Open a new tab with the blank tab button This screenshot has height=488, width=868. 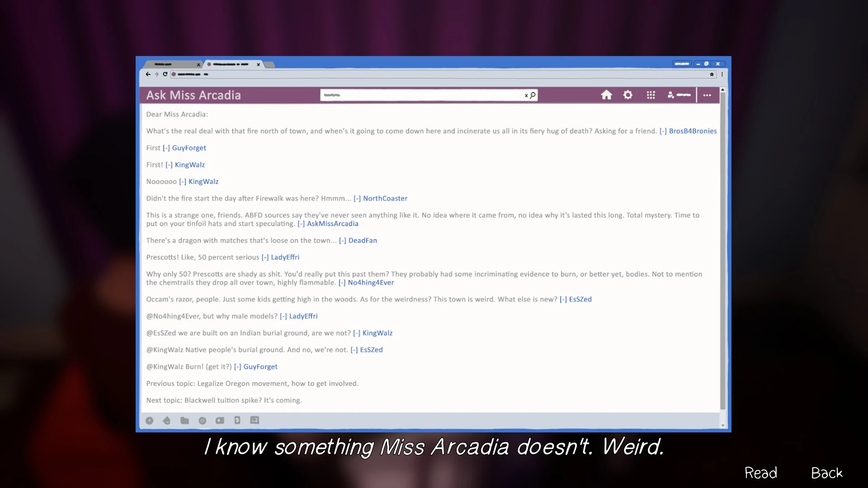[x=269, y=65]
